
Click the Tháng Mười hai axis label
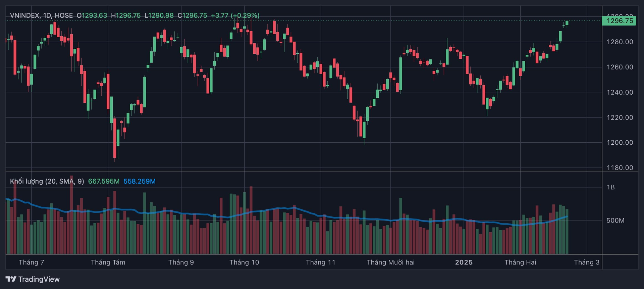[x=390, y=262]
